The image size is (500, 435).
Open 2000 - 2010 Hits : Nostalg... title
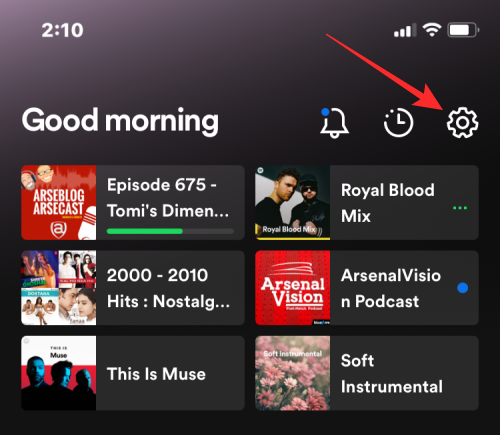coord(168,288)
